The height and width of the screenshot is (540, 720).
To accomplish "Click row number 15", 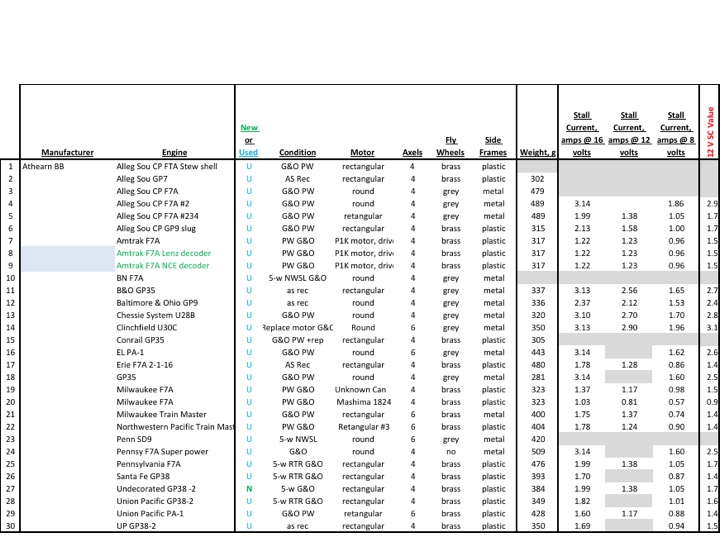I will pyautogui.click(x=10, y=340).
